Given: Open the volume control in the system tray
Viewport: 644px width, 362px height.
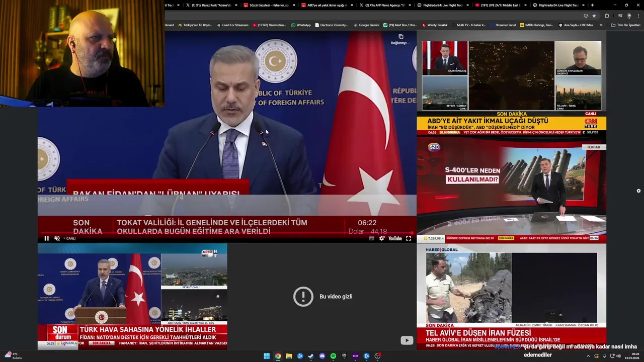Looking at the screenshot, I should pyautogui.click(x=618, y=356).
